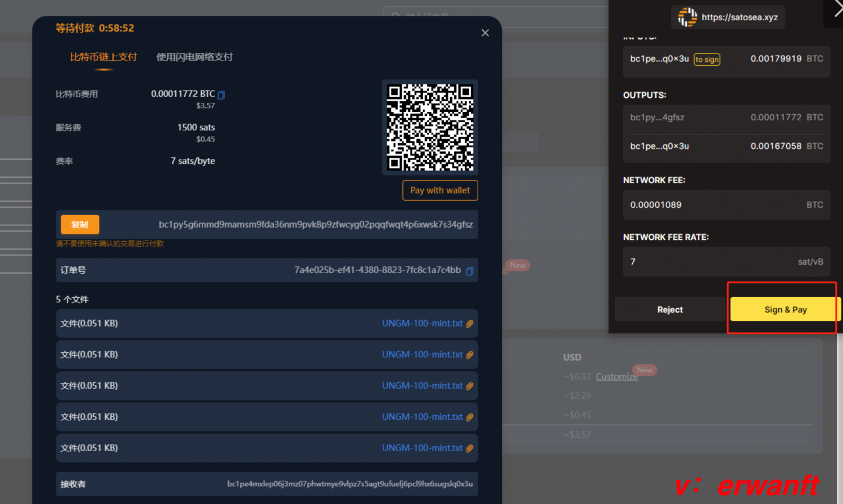Click the 7 sats/byte fee rate value
This screenshot has height=504, width=843.
point(193,161)
